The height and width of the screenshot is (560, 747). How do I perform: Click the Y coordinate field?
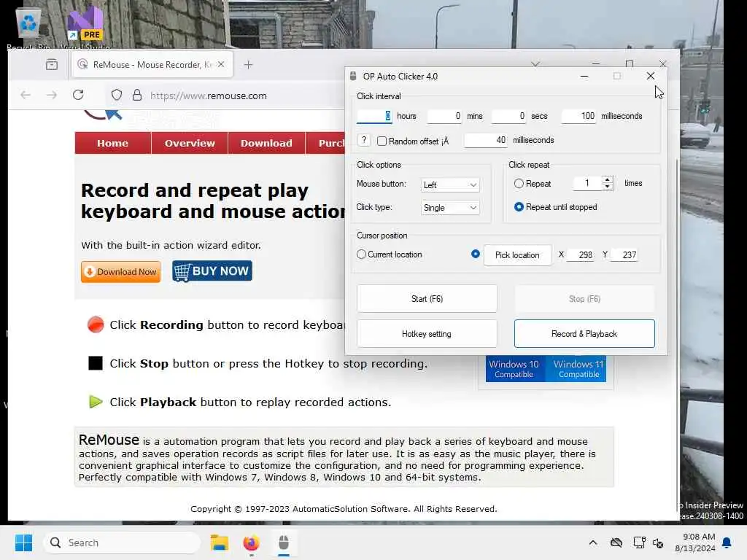click(624, 254)
